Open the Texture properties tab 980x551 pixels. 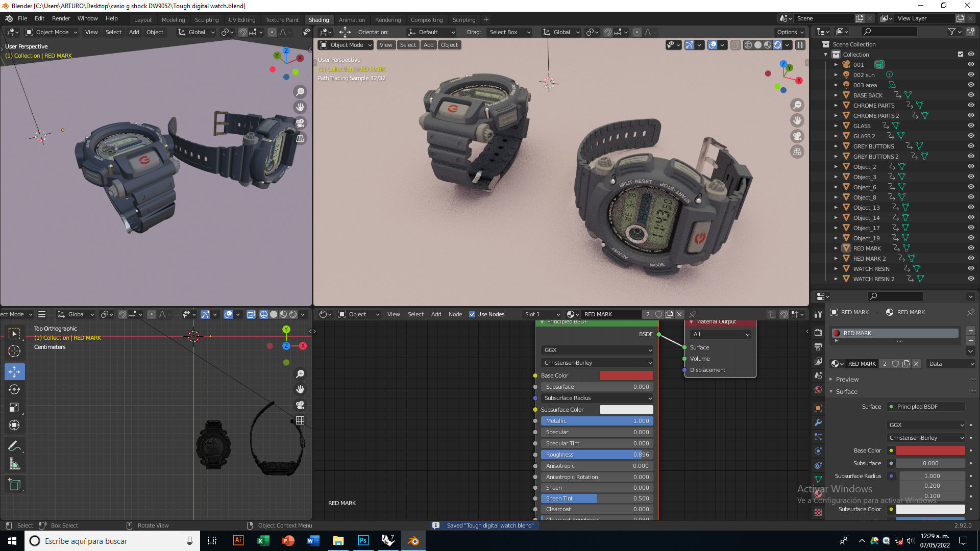818,512
